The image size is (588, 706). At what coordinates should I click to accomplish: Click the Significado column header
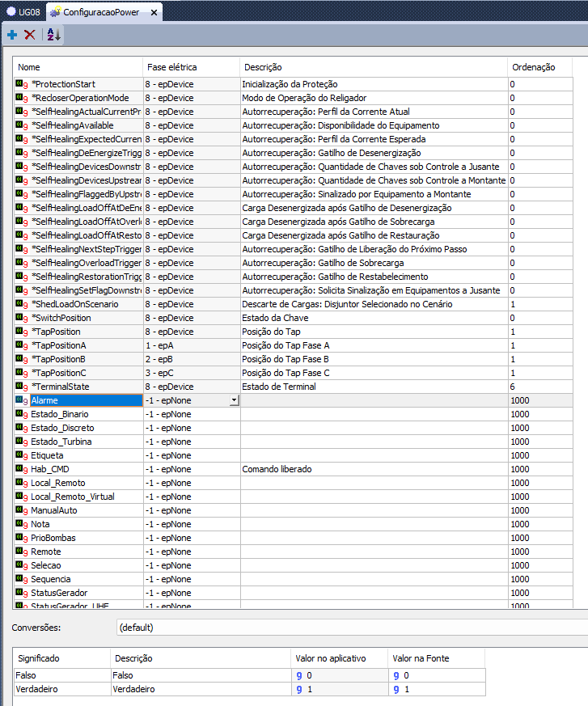[x=61, y=658]
